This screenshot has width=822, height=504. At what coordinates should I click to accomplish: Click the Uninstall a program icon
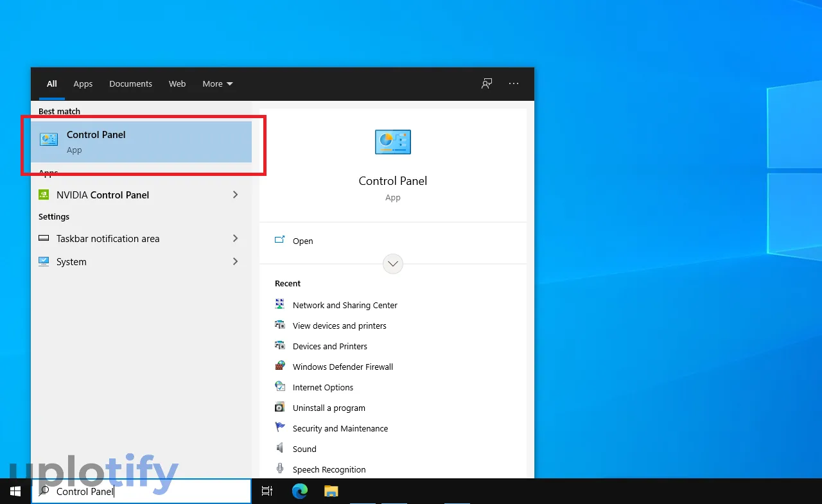280,407
